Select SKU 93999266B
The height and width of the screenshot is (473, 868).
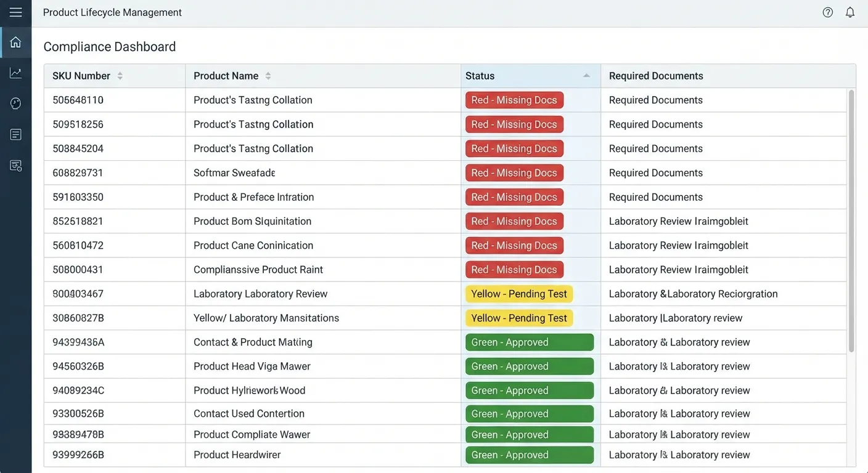[78, 455]
